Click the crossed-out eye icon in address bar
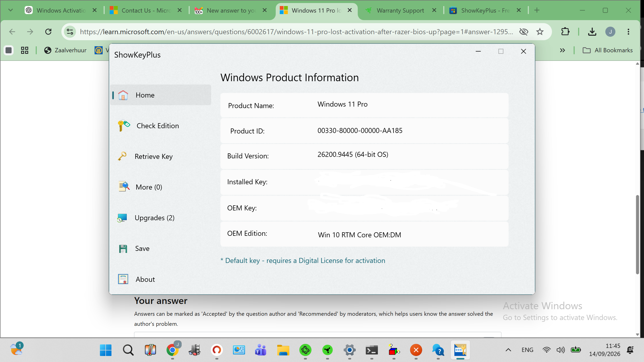This screenshot has width=644, height=362. pos(524,32)
